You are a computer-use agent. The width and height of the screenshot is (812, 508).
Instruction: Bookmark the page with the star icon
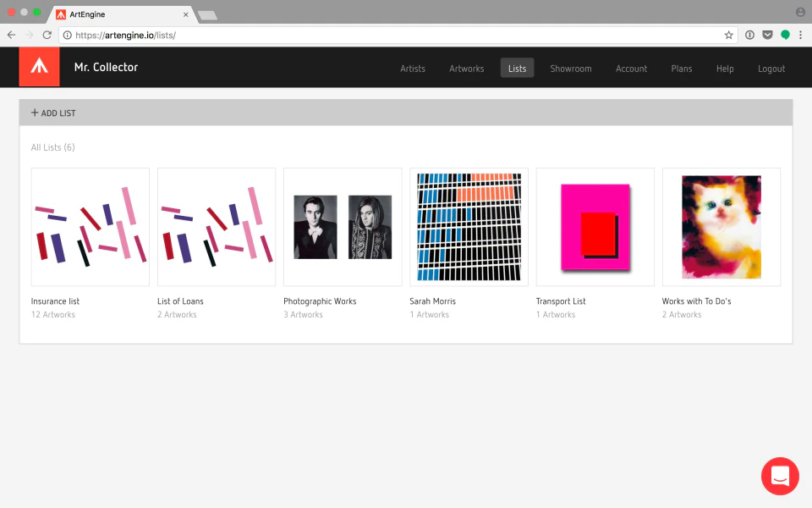tap(729, 35)
